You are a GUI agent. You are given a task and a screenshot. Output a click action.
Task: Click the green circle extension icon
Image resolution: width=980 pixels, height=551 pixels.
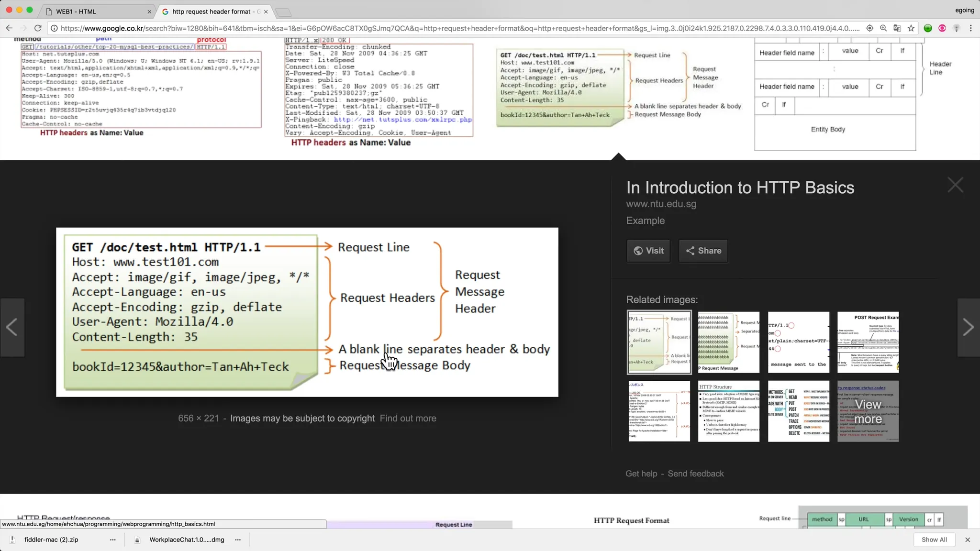tap(928, 28)
